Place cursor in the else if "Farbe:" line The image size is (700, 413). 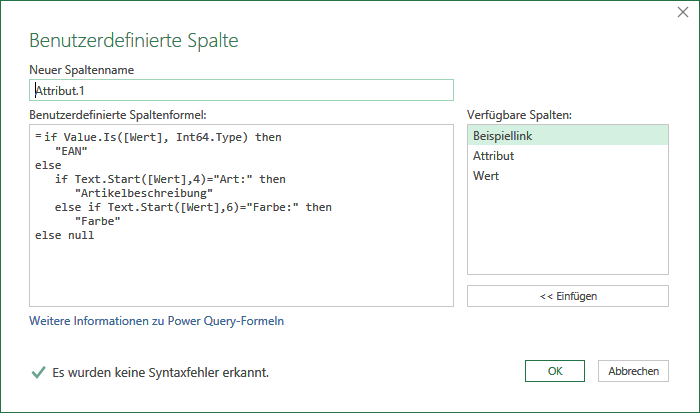pyautogui.click(x=193, y=207)
